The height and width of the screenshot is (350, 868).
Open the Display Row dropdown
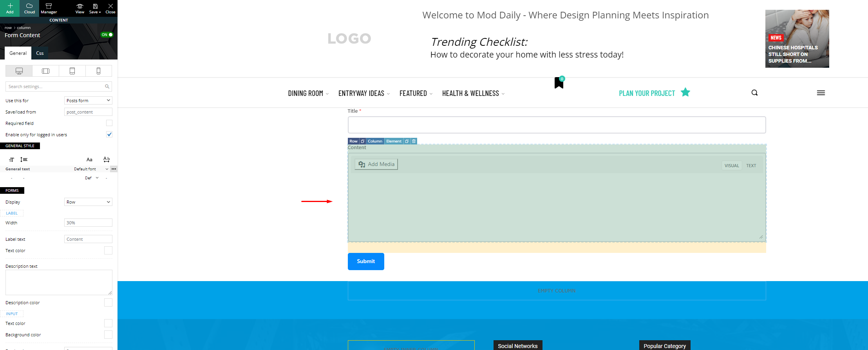click(88, 202)
